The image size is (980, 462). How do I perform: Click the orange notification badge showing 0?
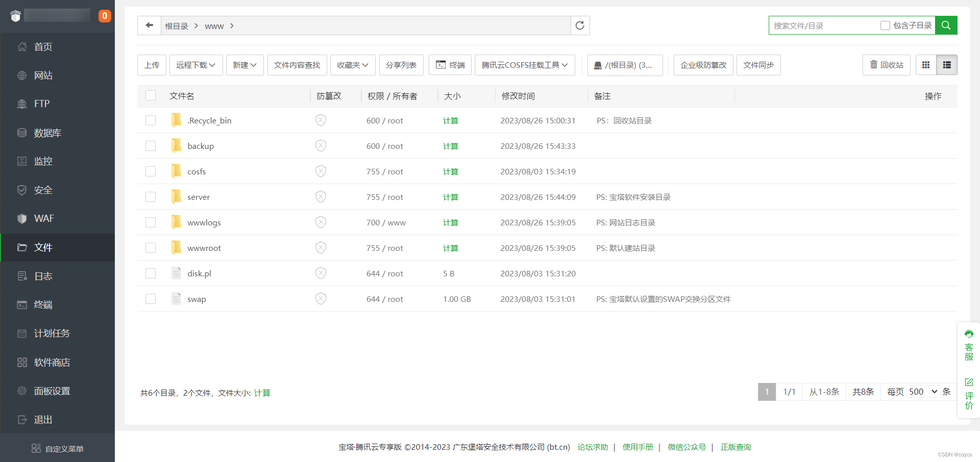[105, 16]
